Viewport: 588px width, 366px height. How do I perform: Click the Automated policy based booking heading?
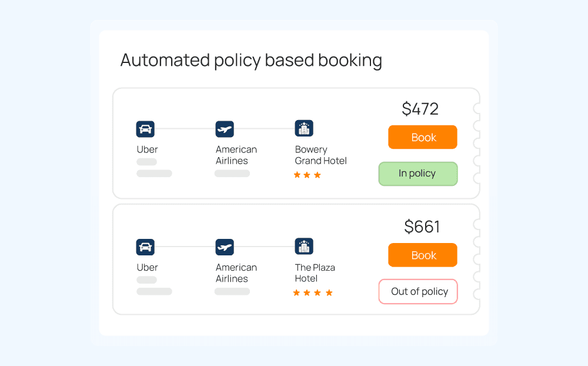(x=251, y=60)
